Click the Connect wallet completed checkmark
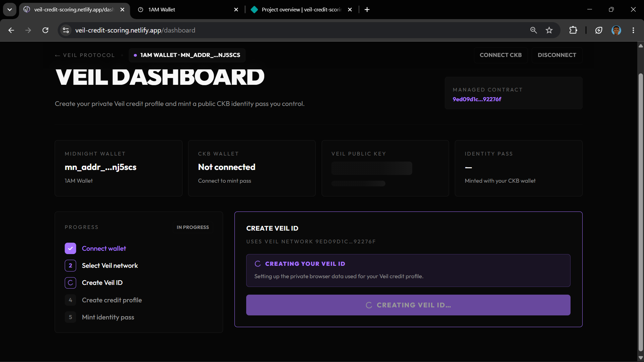644x362 pixels. 70,248
